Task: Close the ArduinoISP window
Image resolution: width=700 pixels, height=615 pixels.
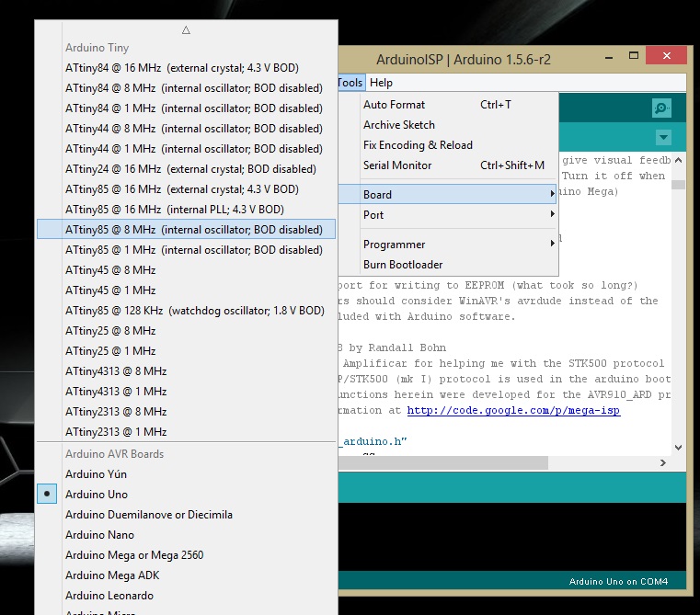Action: [667, 56]
